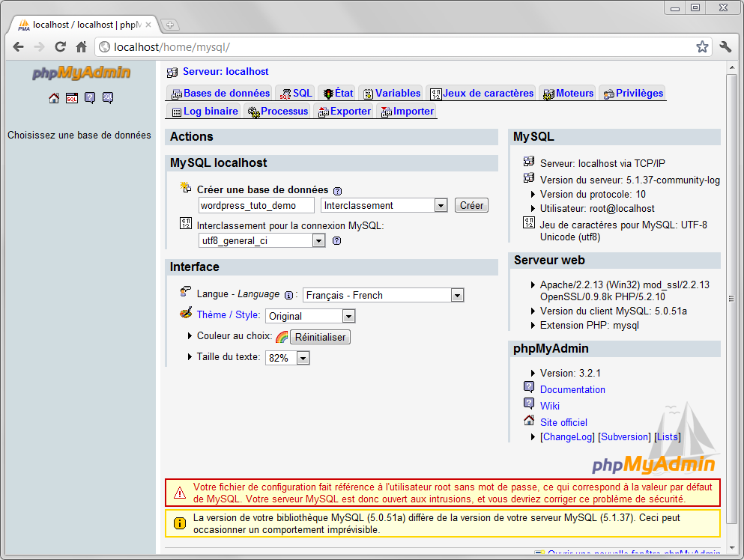Viewport: 744px width, 560px height.
Task: Open the Lists link
Action: 667,436
